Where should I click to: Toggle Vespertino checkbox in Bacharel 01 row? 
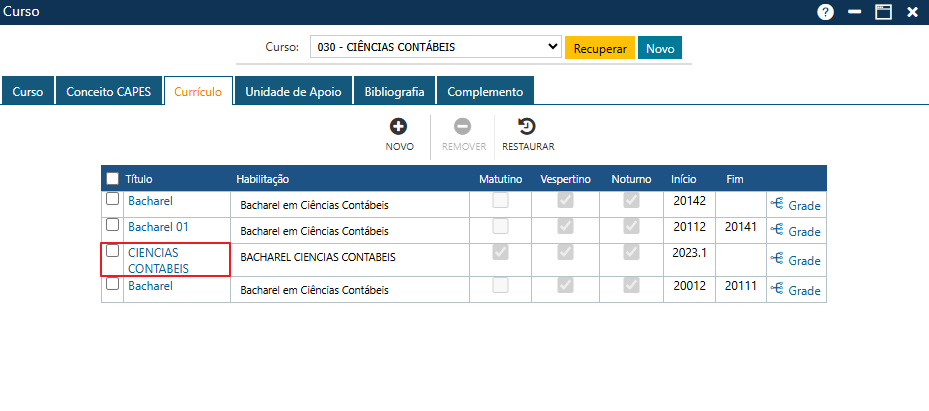565,226
